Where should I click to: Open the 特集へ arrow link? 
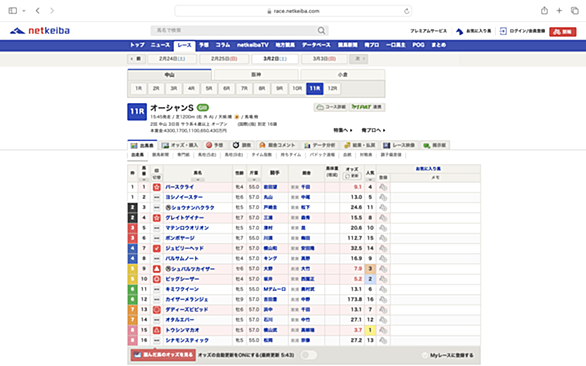[343, 130]
